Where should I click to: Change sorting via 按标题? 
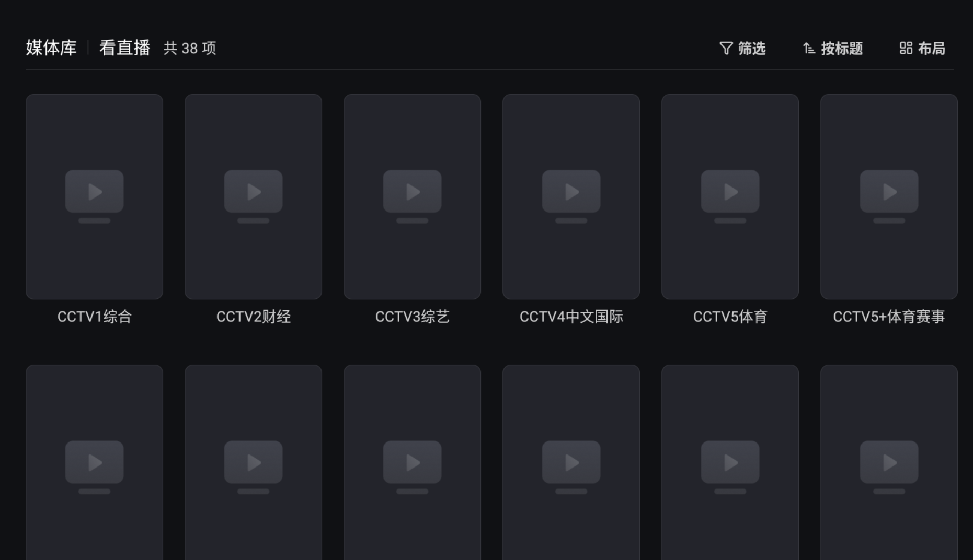coord(833,49)
